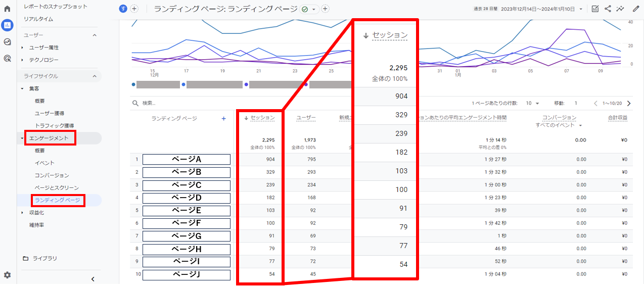Open the Advertising icon in left rail
This screenshot has height=288, width=644.
click(7, 59)
